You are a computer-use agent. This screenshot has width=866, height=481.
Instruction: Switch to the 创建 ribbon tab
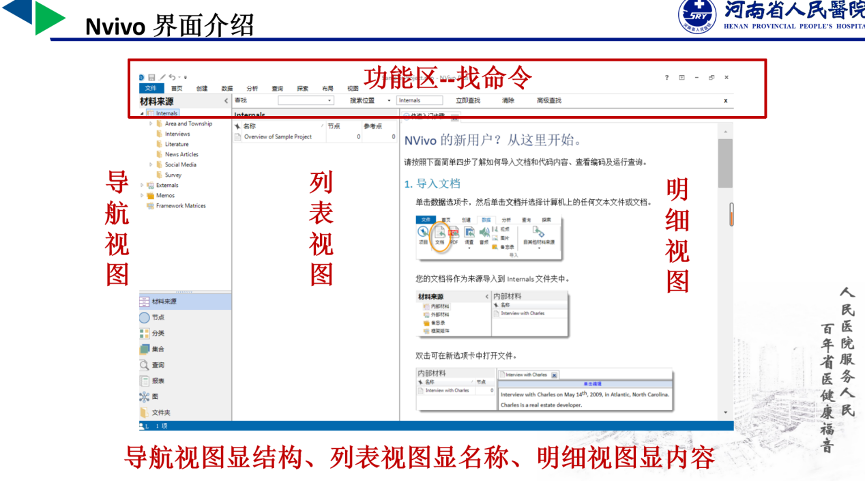pyautogui.click(x=202, y=88)
